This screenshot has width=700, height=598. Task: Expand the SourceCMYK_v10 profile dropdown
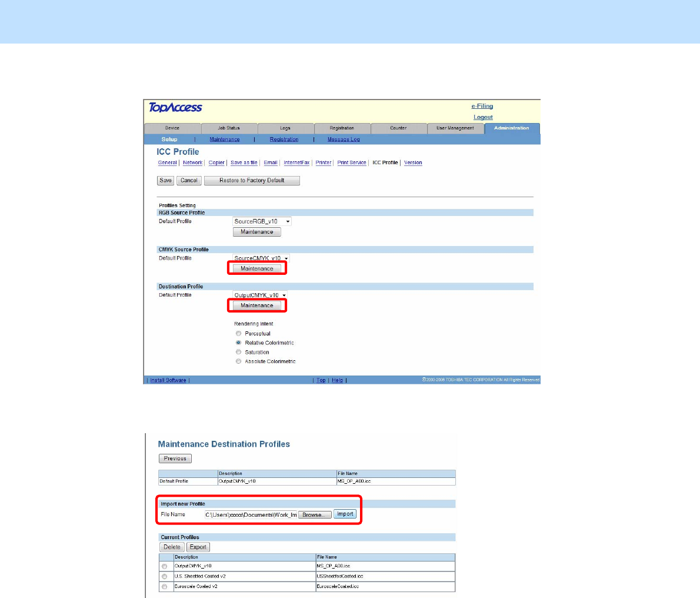click(261, 258)
